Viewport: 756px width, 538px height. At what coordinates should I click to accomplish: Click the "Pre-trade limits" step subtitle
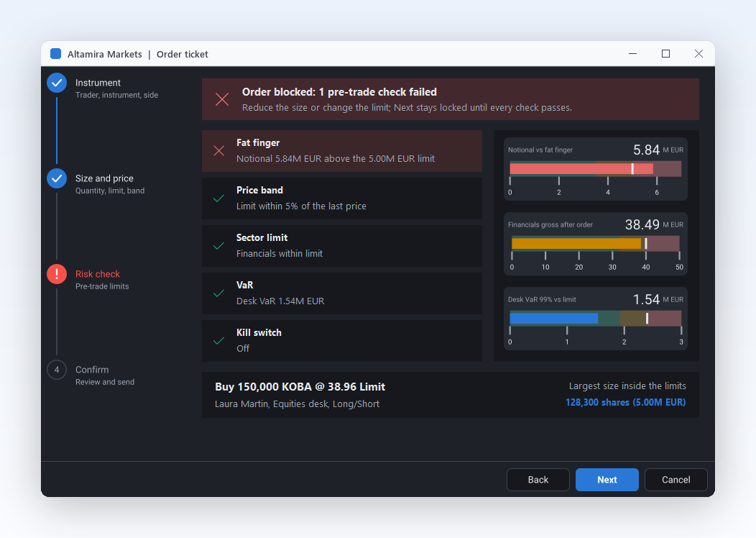[102, 286]
